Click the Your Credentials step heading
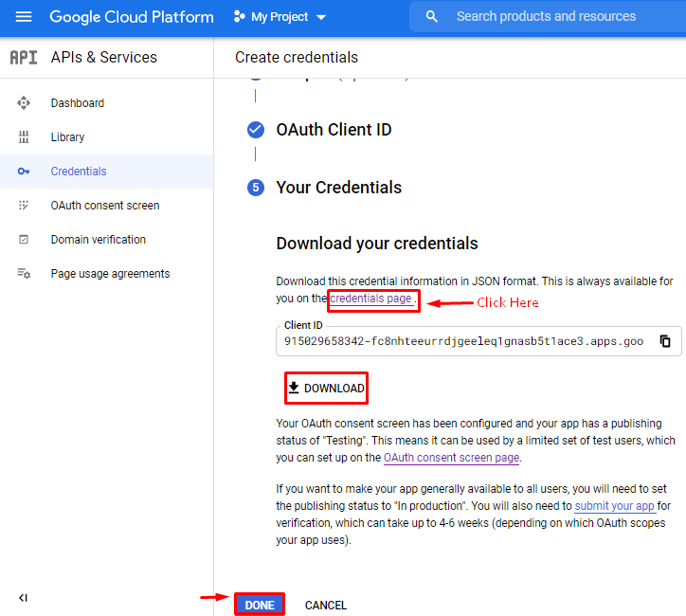The image size is (686, 616). coord(338,188)
